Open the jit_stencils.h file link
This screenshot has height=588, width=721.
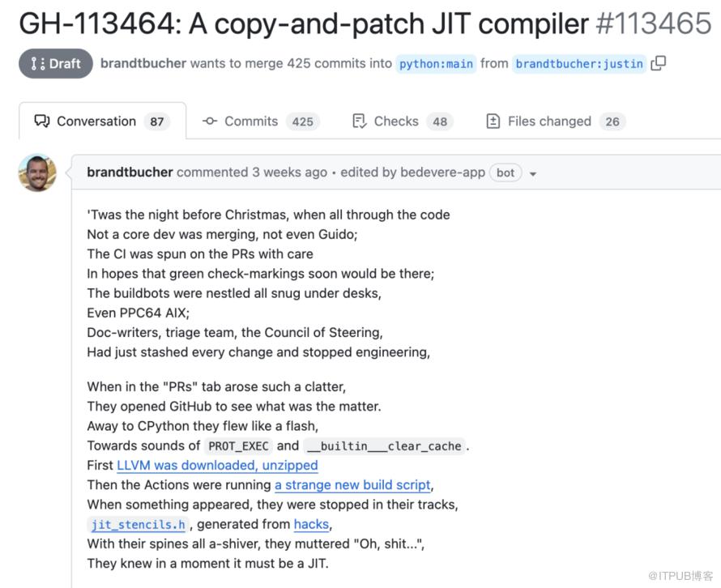click(x=138, y=525)
